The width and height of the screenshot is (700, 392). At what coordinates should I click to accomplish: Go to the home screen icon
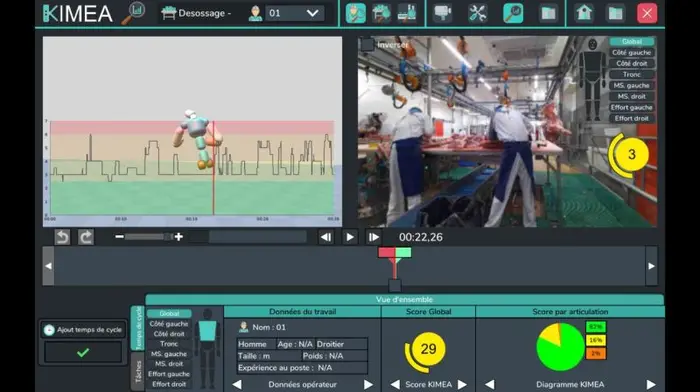(x=584, y=13)
